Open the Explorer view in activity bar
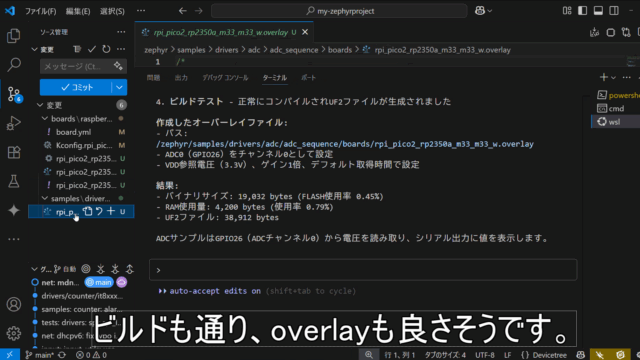 pos(13,36)
